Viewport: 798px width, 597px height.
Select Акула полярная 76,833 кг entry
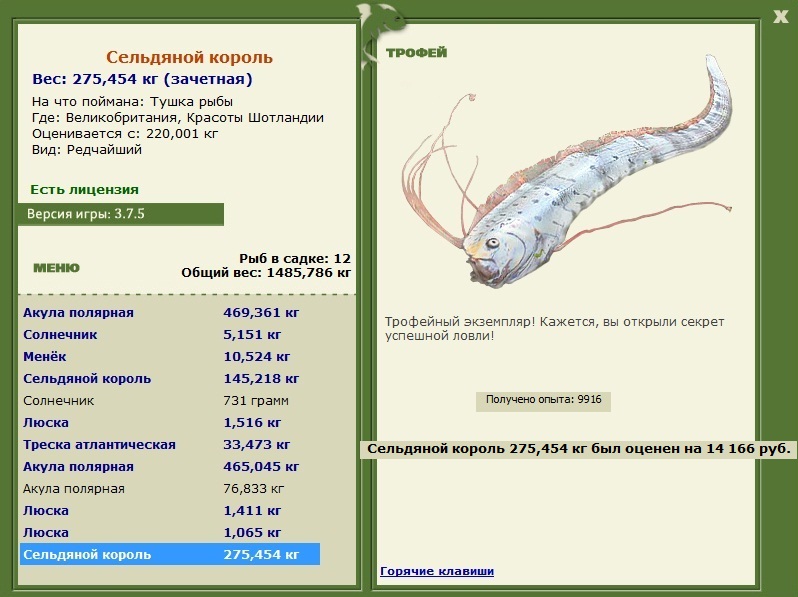coord(170,489)
